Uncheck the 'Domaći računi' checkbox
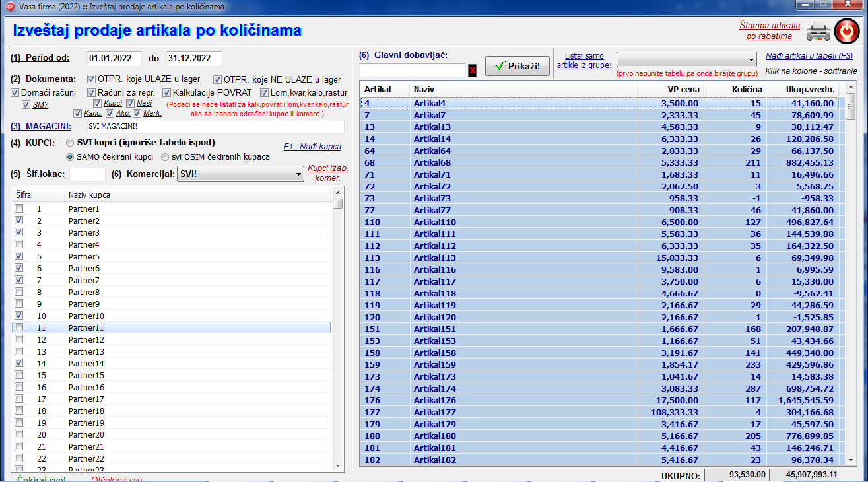Screen dimensions: 868x482 tap(15, 92)
